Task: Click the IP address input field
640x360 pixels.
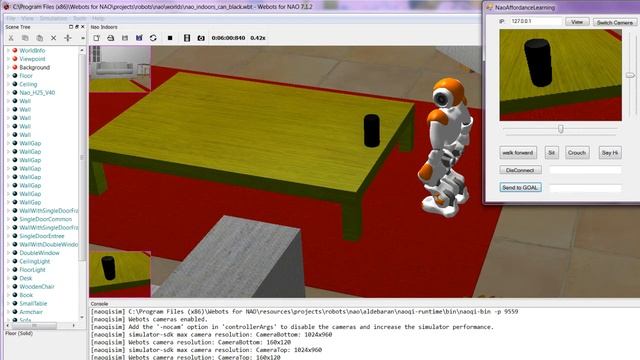Action: pos(536,21)
